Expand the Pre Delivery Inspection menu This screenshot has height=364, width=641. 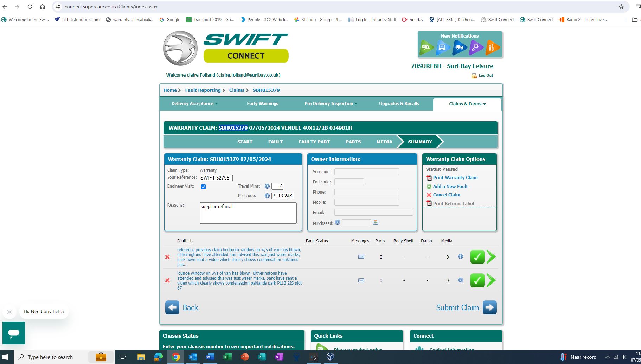[x=331, y=104]
